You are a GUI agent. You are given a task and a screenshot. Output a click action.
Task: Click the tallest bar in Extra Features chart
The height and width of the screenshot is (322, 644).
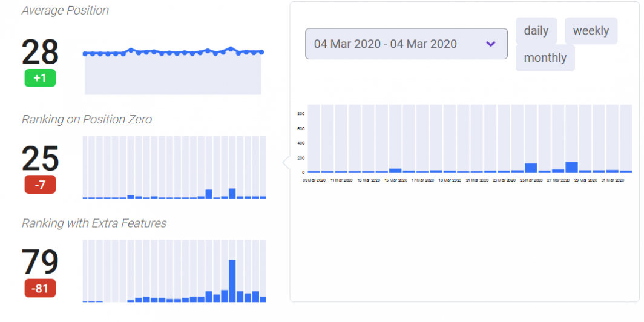[x=232, y=281]
